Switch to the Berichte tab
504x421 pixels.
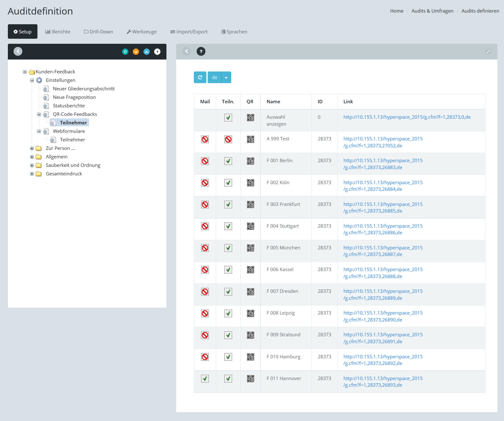[x=58, y=32]
